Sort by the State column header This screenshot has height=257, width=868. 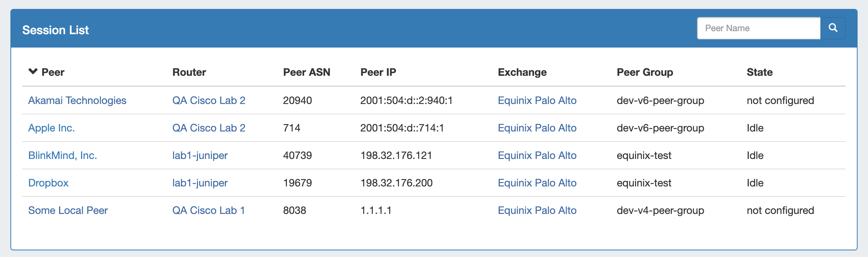pyautogui.click(x=759, y=72)
